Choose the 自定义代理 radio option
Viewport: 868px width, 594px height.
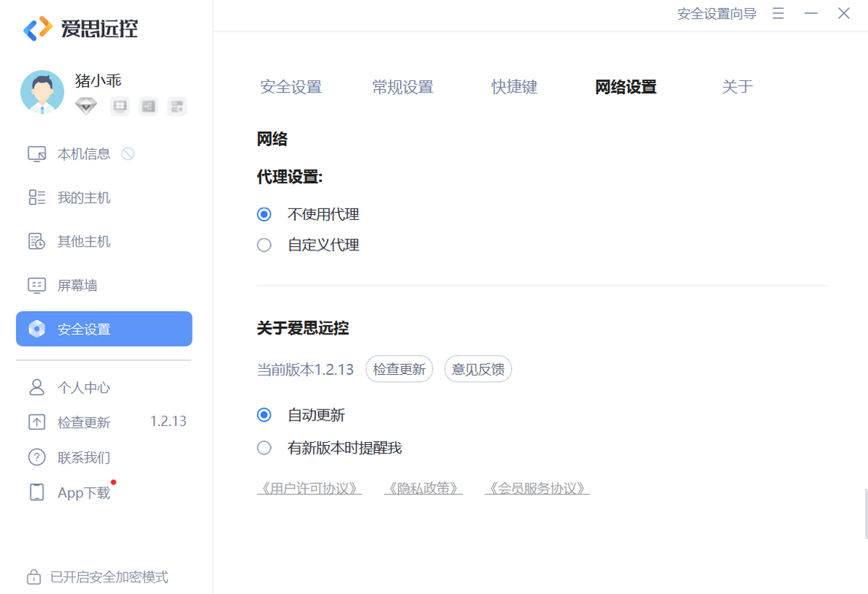point(264,245)
